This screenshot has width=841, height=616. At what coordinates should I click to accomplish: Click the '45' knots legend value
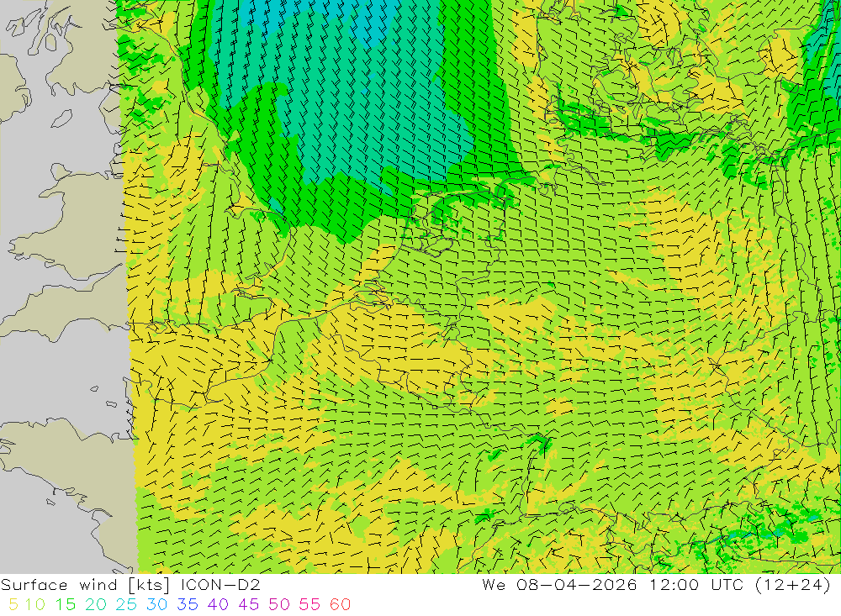click(249, 605)
